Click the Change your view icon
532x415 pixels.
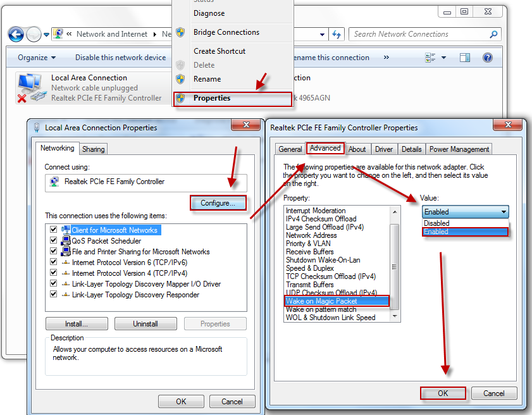(430, 58)
